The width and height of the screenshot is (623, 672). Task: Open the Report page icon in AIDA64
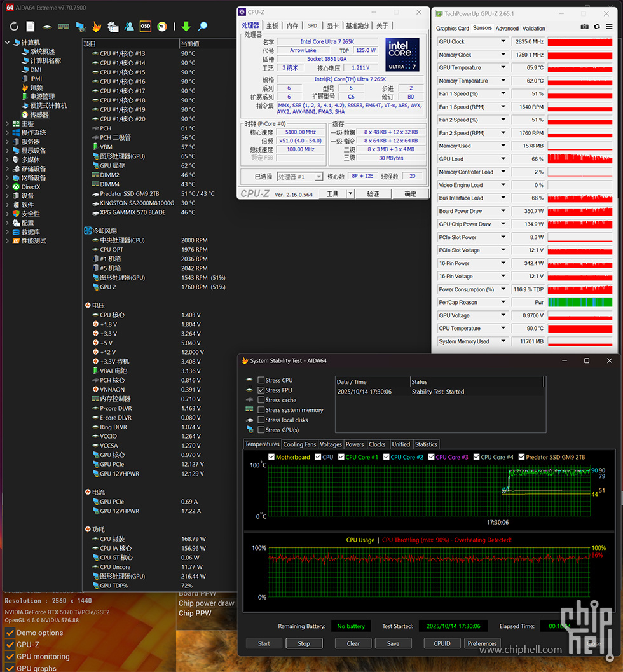[x=31, y=26]
